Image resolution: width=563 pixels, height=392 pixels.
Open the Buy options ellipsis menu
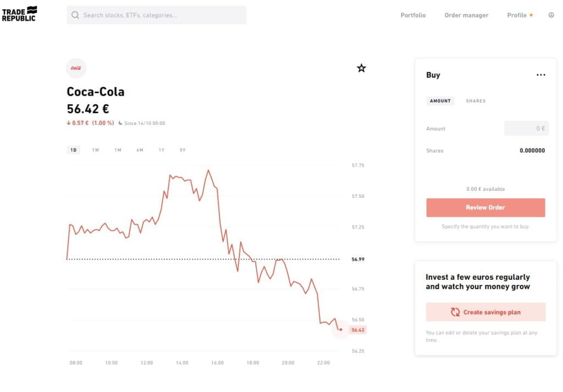pyautogui.click(x=541, y=74)
